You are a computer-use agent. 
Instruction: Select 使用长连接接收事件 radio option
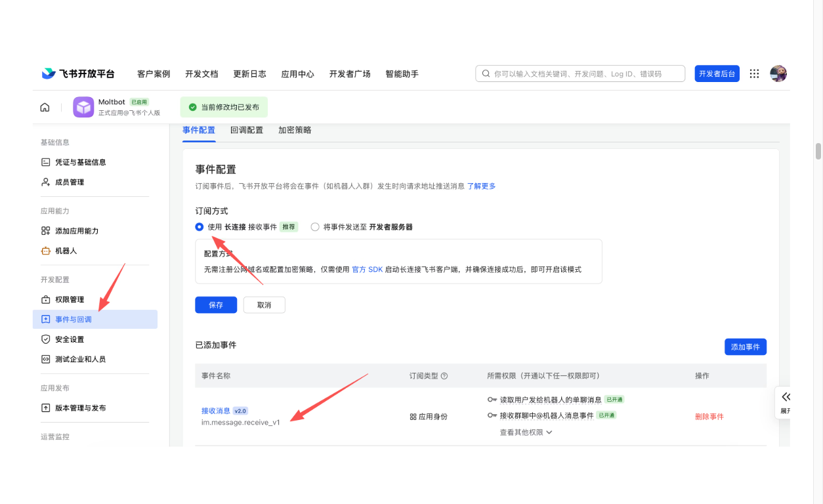pyautogui.click(x=200, y=227)
